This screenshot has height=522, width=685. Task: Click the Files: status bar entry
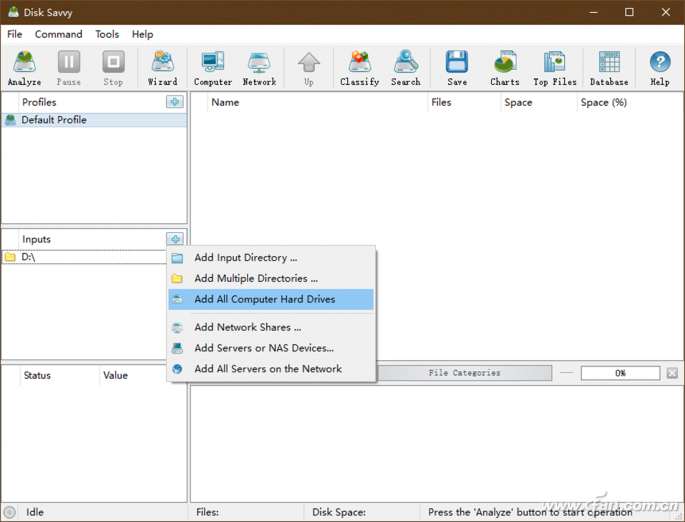pos(208,512)
